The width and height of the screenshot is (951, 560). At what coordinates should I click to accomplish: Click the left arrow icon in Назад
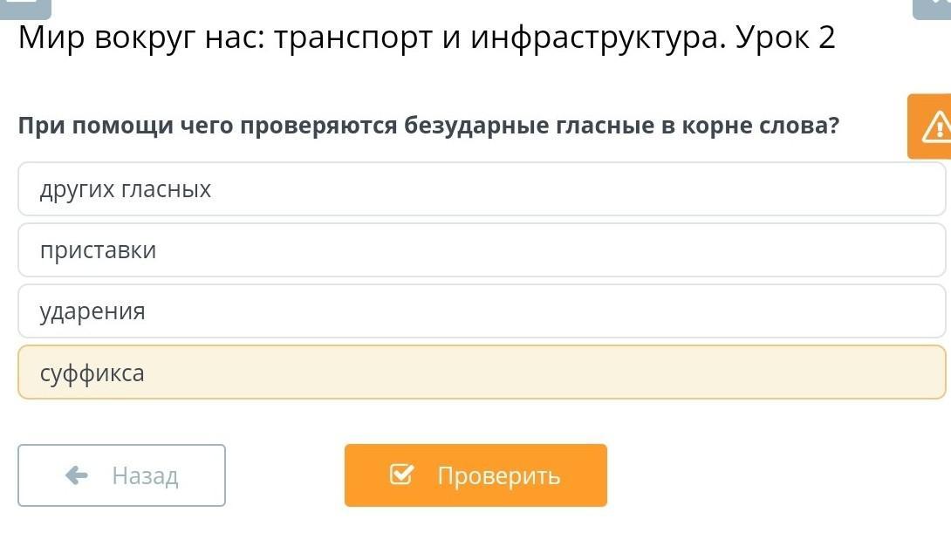click(x=77, y=475)
